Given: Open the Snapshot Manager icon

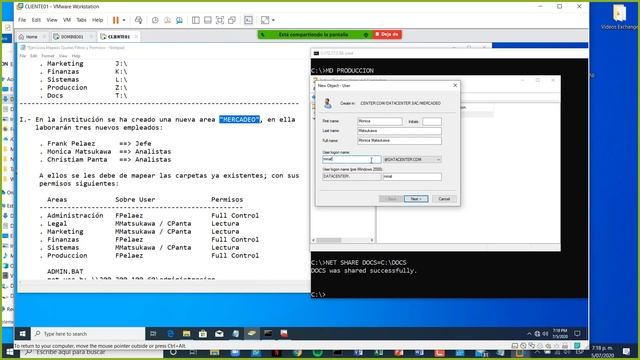Looking at the screenshot, I should tap(179, 20).
